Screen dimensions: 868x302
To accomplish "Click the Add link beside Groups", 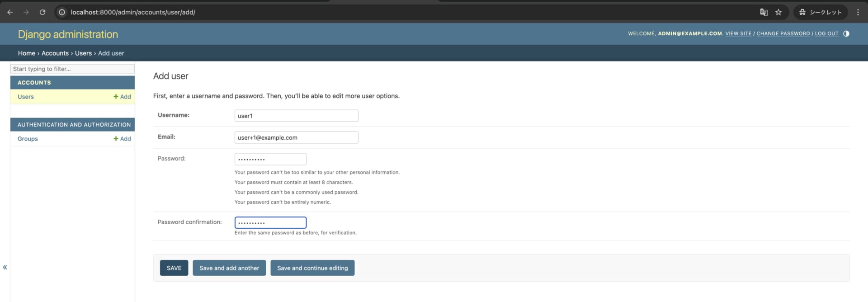I will coord(122,139).
